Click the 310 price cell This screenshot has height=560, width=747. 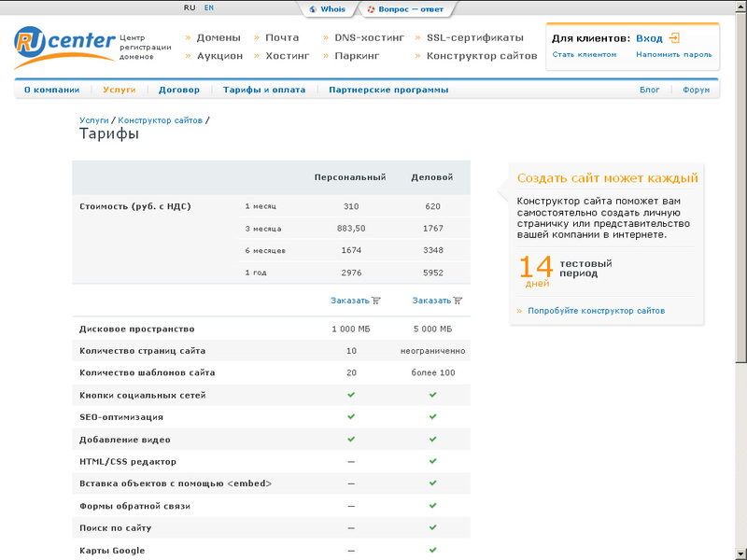[x=351, y=206]
